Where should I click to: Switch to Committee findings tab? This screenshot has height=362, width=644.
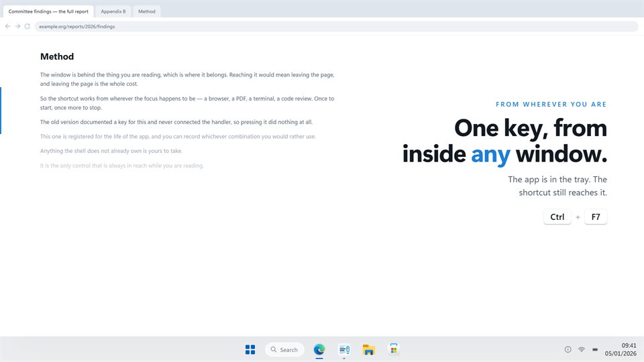point(48,11)
